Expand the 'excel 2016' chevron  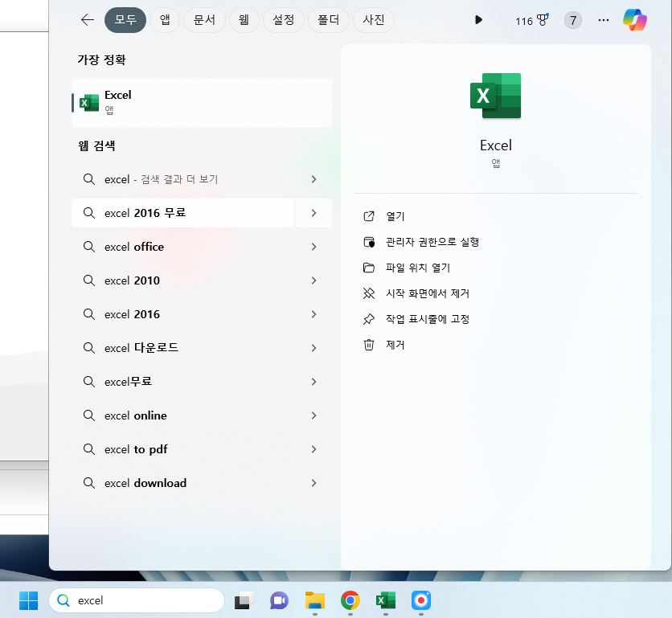coord(313,314)
